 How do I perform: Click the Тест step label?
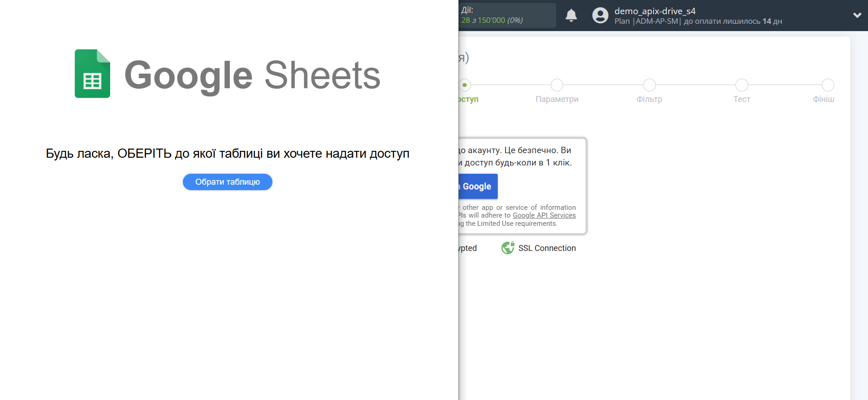[742, 99]
